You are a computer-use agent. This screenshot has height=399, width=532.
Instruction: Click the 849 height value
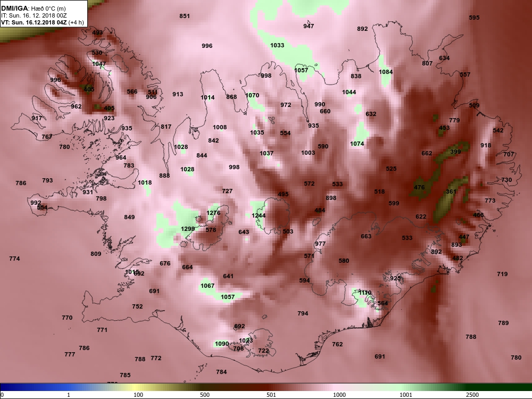click(129, 217)
